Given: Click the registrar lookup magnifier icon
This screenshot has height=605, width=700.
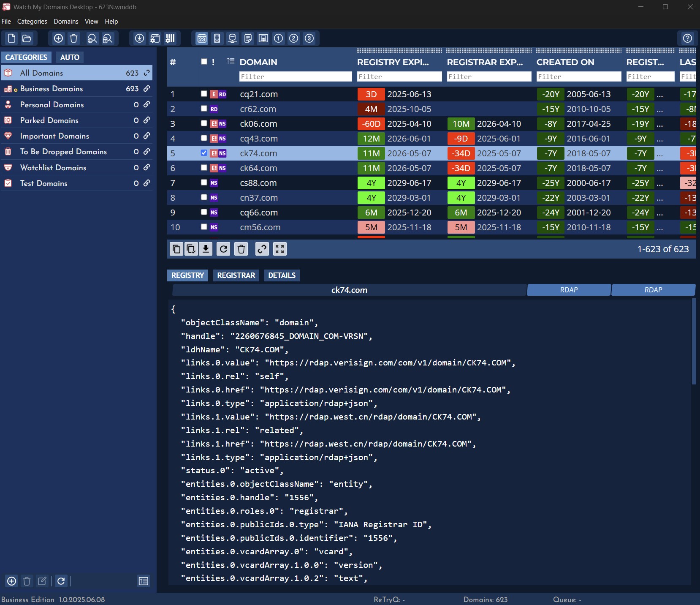Looking at the screenshot, I should (108, 38).
